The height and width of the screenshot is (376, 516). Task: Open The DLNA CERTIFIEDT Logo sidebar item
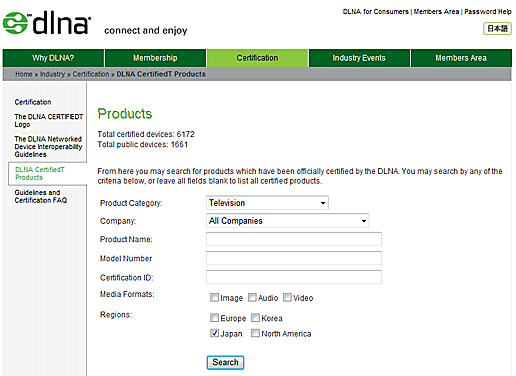(48, 121)
